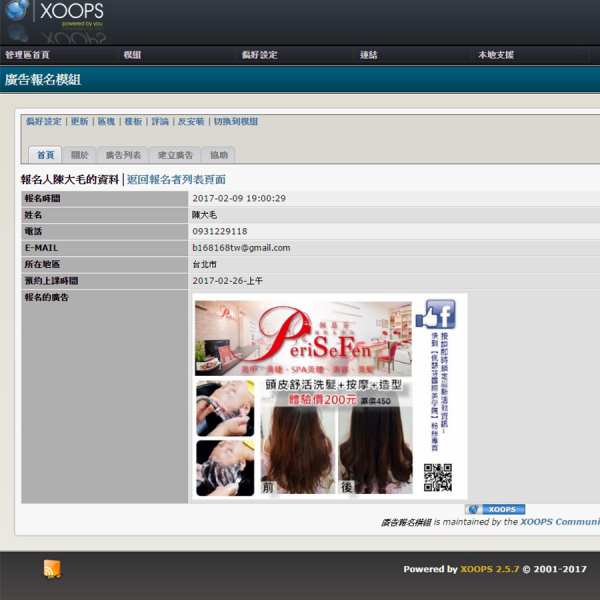
Task: Click the E-MAIL row label
Action: 41,248
